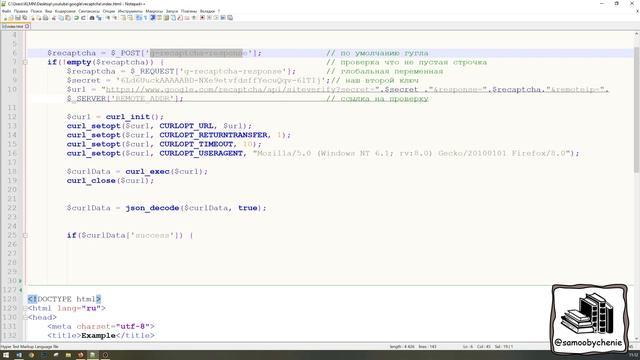Close the current file via toolbar icon
This screenshot has width=640, height=360.
(33, 18)
